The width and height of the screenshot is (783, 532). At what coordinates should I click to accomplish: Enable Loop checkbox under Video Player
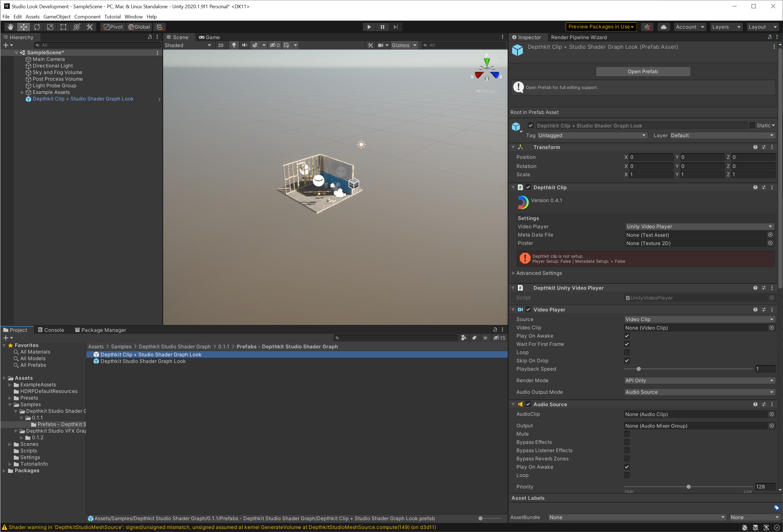[x=627, y=352]
